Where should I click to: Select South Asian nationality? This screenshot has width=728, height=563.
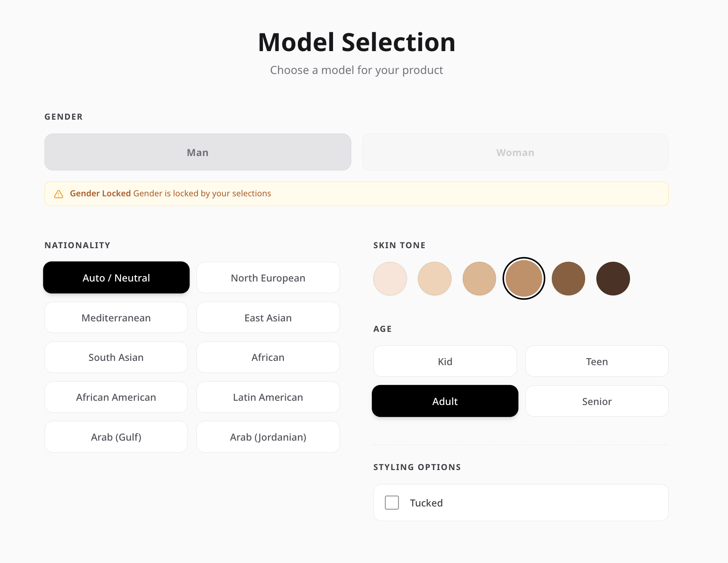[116, 357]
